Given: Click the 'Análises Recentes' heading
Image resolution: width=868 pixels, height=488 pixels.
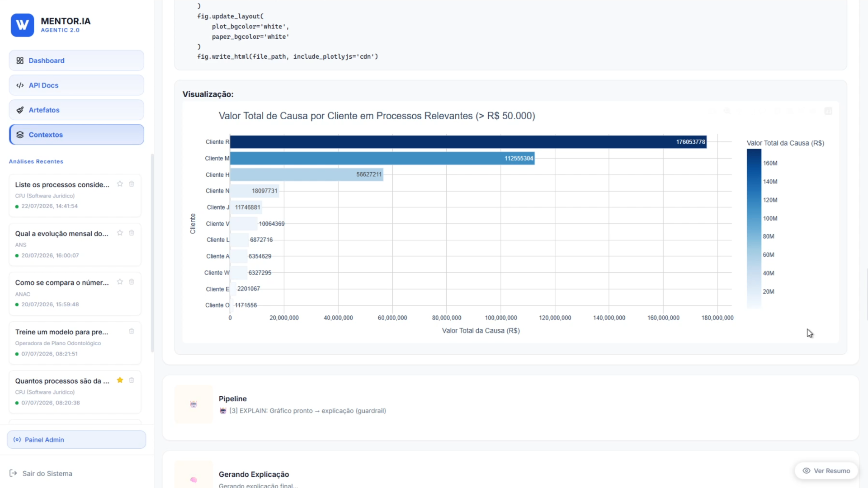Looking at the screenshot, I should 36,161.
